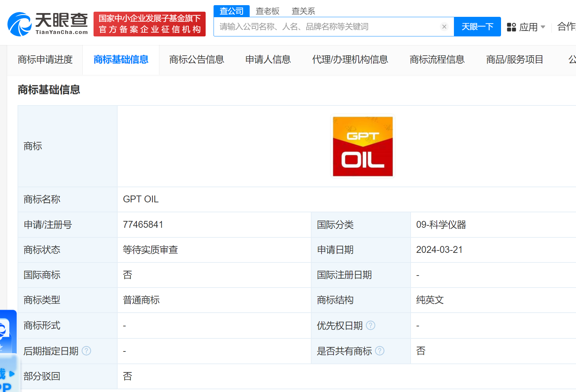Viewport: 576px width, 392px height.
Task: Click the 应用 grid icon
Action: [511, 27]
